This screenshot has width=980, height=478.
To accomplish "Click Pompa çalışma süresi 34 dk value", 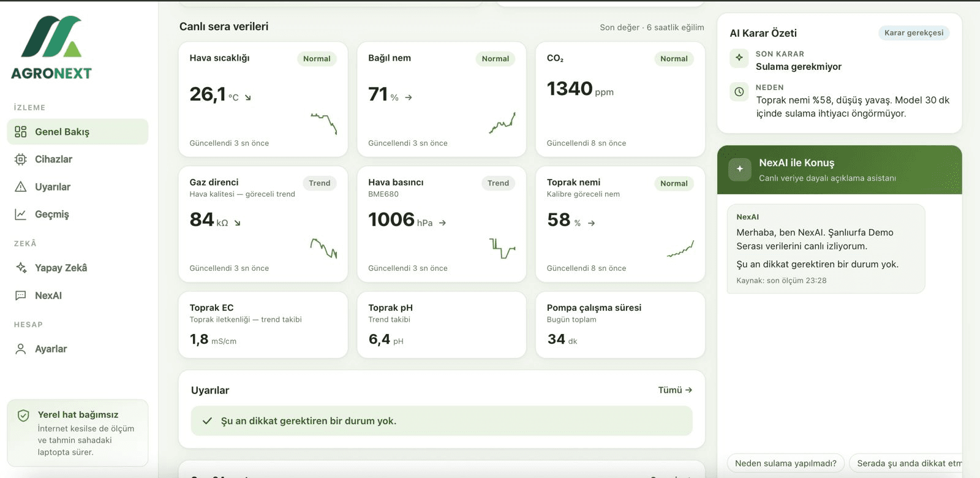I will pyautogui.click(x=562, y=340).
